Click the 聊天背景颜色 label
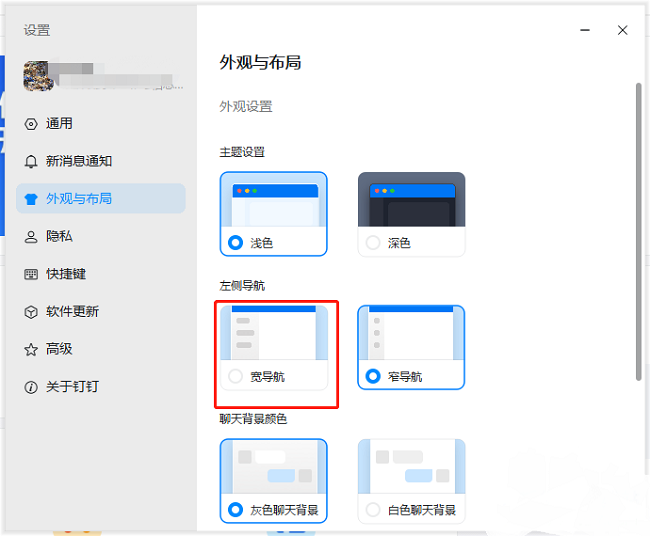Screen dimensions: 650x536 (253, 419)
